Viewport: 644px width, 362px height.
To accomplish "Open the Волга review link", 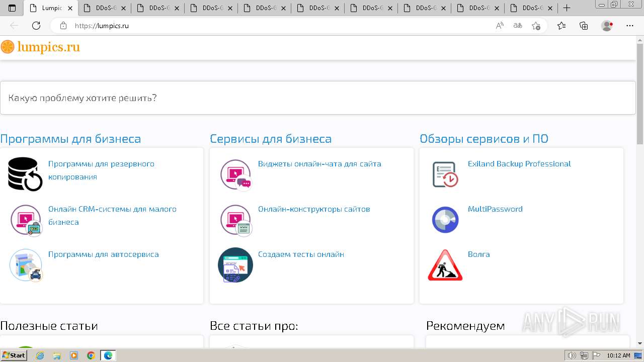I will click(x=478, y=254).
